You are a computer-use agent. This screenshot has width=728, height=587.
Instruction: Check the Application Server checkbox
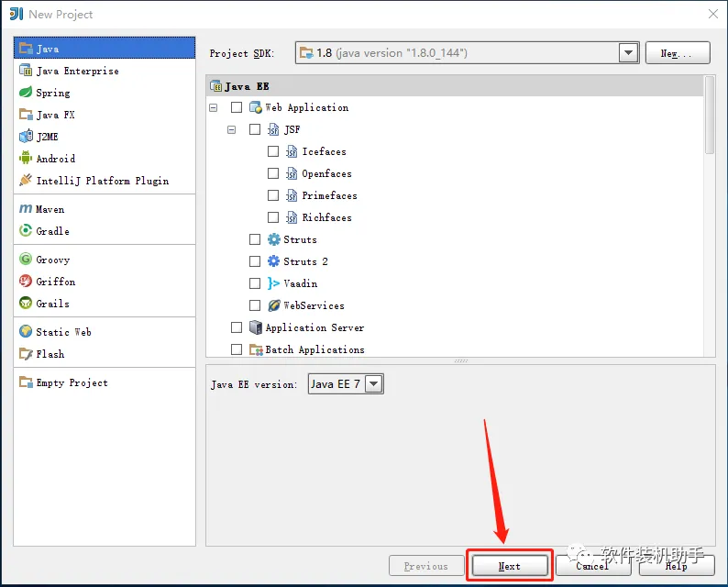(237, 327)
